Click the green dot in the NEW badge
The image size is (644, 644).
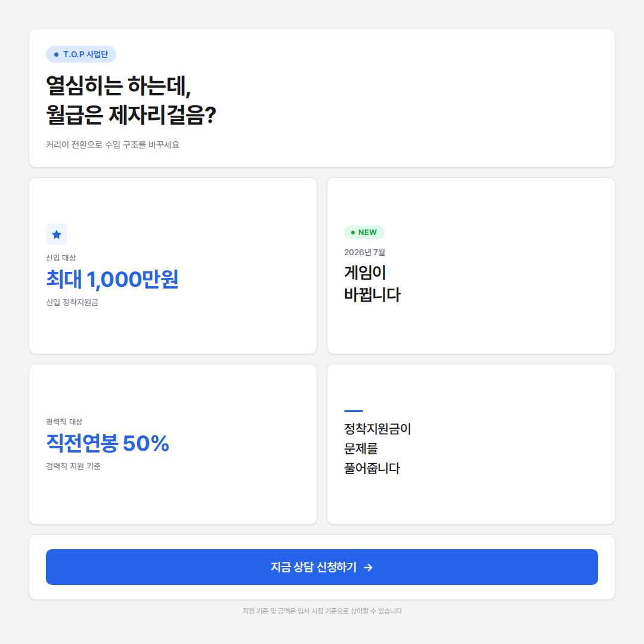(x=353, y=233)
